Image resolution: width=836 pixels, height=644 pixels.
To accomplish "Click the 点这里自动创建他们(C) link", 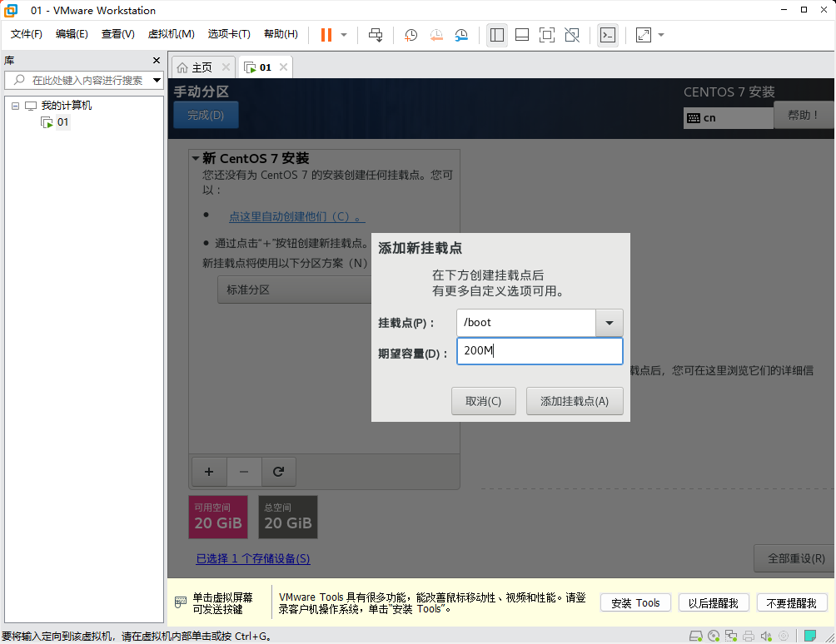I will tap(296, 217).
